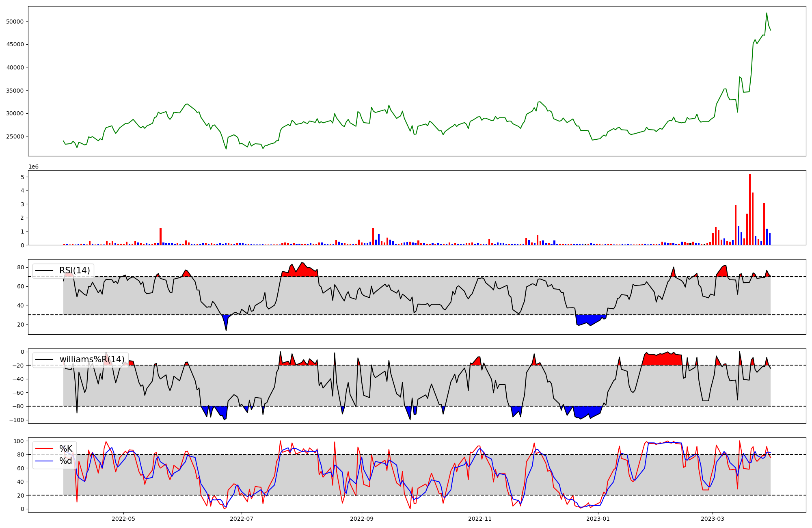
Task: Select the 2023-03 date tick label
Action: pos(713,519)
